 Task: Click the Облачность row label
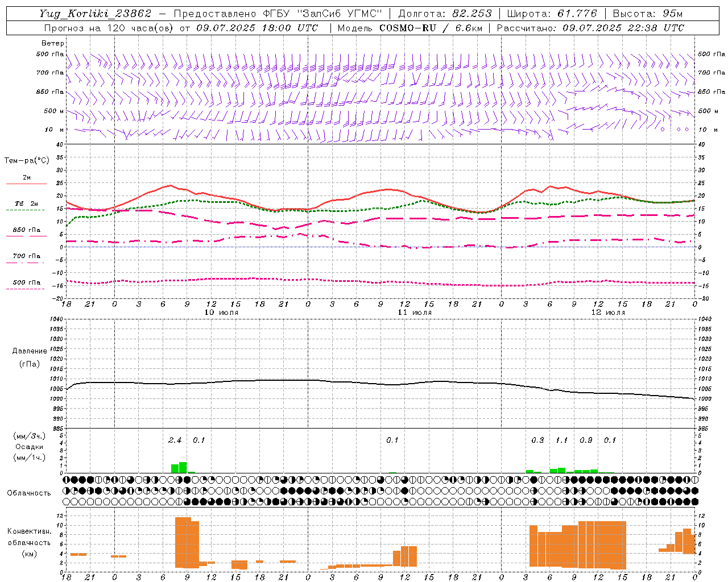point(29,493)
